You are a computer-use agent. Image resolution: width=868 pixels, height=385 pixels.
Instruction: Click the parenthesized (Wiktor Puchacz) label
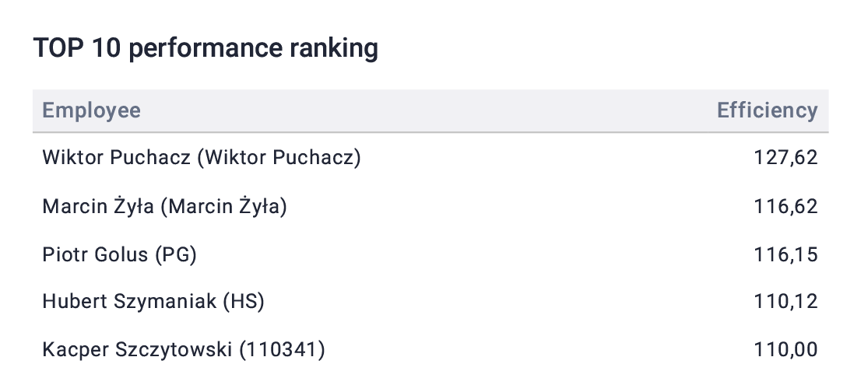[x=279, y=158]
